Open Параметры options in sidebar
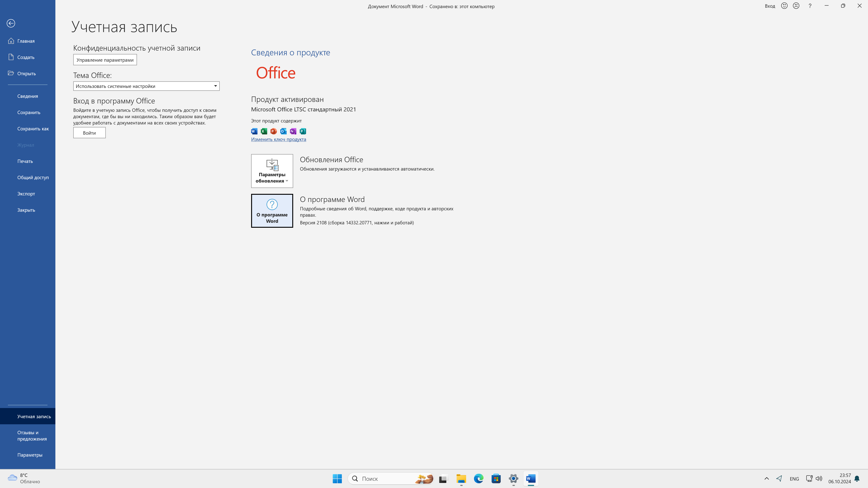 pos(28,455)
